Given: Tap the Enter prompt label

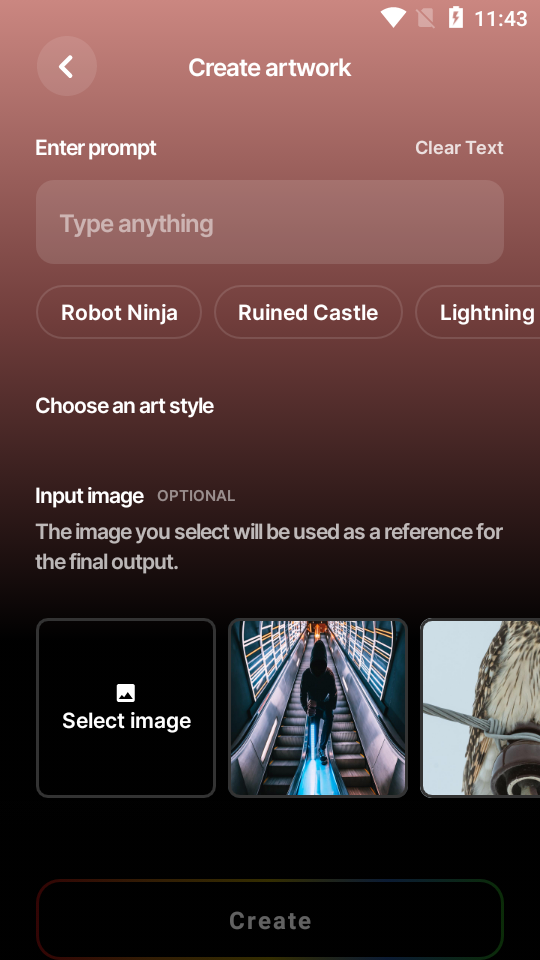Looking at the screenshot, I should (96, 148).
